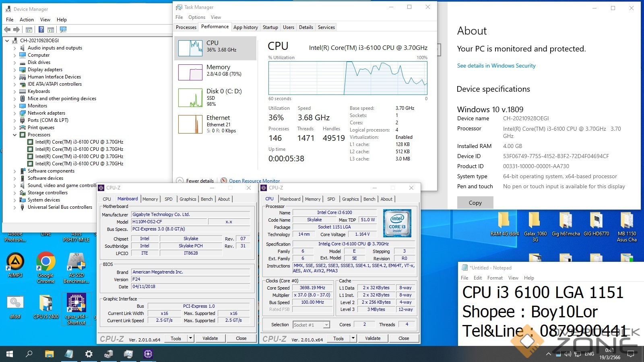Open the clock showing 19/3/2566 in taskbar
The image size is (644, 362).
click(x=610, y=354)
